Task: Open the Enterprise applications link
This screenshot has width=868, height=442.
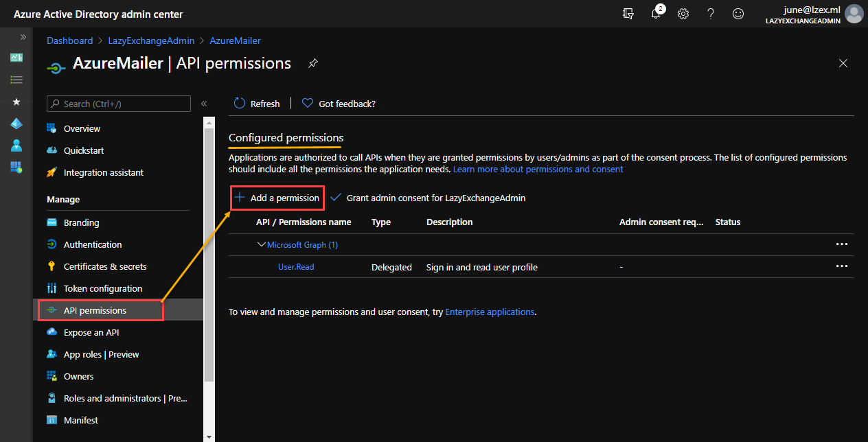Action: tap(490, 312)
